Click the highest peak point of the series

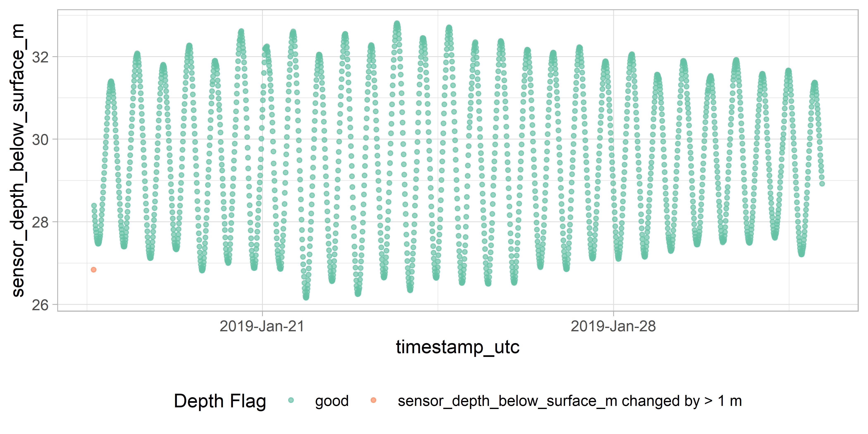(397, 24)
